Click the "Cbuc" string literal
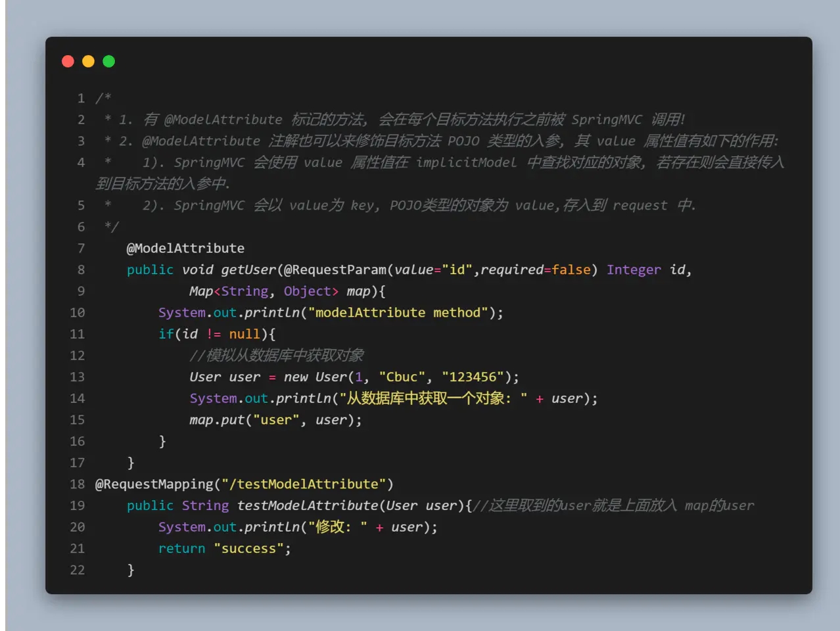The image size is (840, 631). (402, 377)
